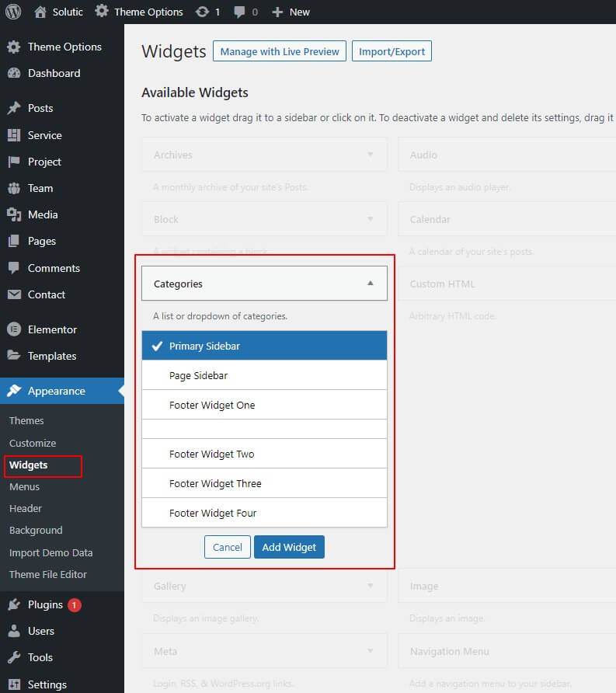Click the updates refresh icon
616x693 pixels.
click(203, 12)
